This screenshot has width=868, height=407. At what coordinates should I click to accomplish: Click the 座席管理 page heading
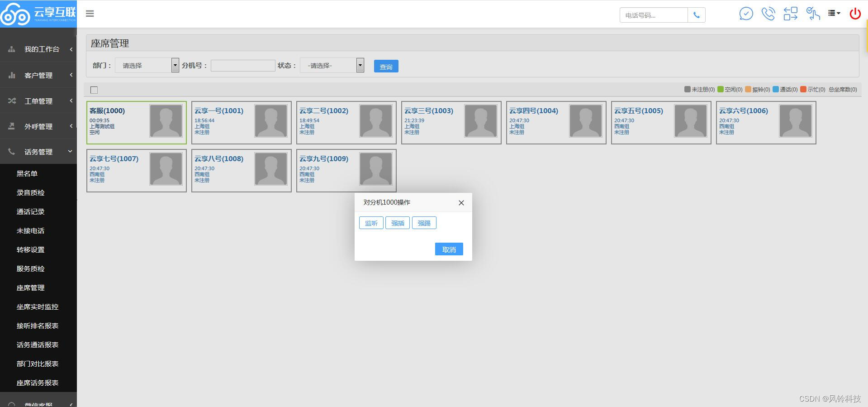coord(110,43)
